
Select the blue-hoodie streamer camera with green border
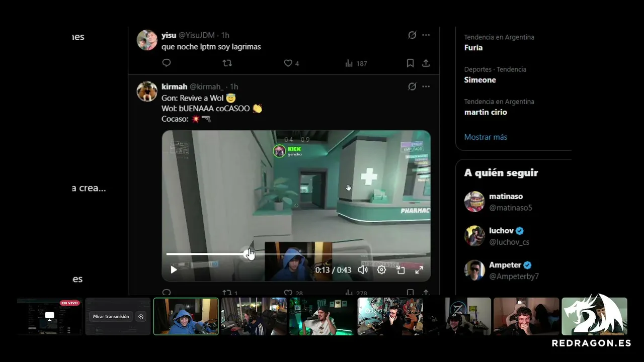(186, 316)
